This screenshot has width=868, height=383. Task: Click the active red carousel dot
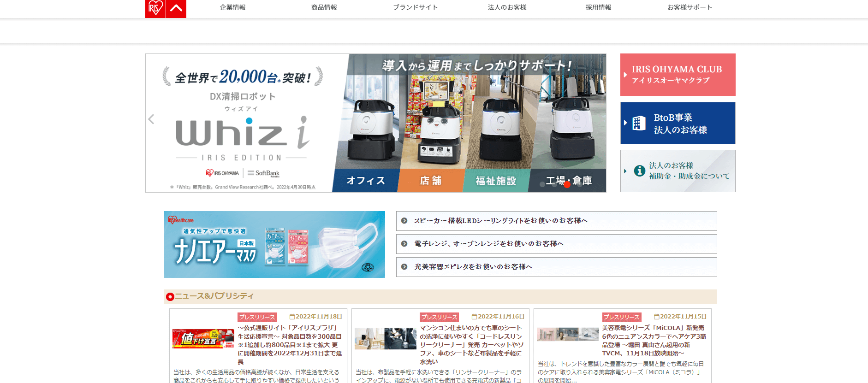coord(567,184)
